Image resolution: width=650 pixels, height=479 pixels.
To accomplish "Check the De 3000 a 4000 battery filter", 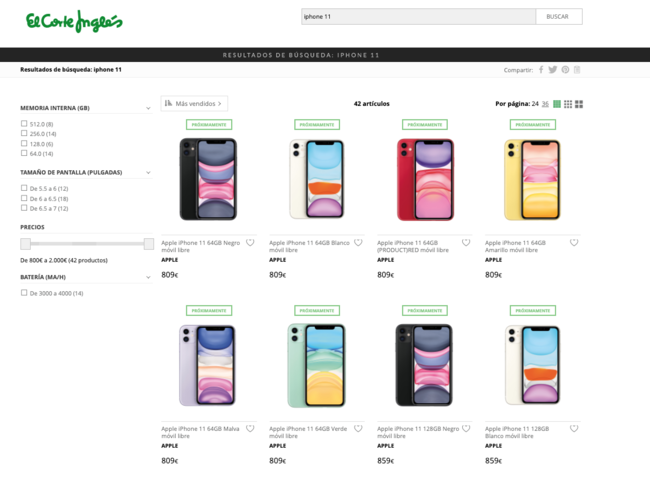I will pos(24,293).
